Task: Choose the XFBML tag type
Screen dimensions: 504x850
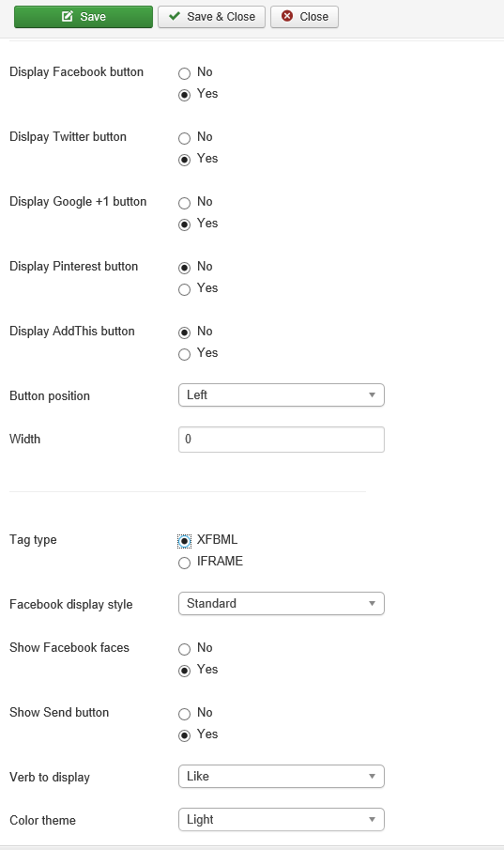Action: pyautogui.click(x=184, y=541)
